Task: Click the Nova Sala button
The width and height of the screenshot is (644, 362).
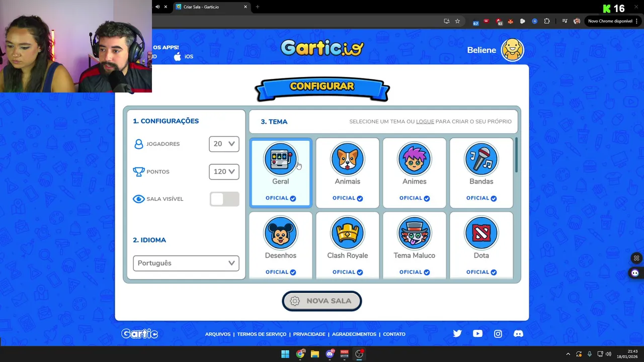Action: [321, 301]
